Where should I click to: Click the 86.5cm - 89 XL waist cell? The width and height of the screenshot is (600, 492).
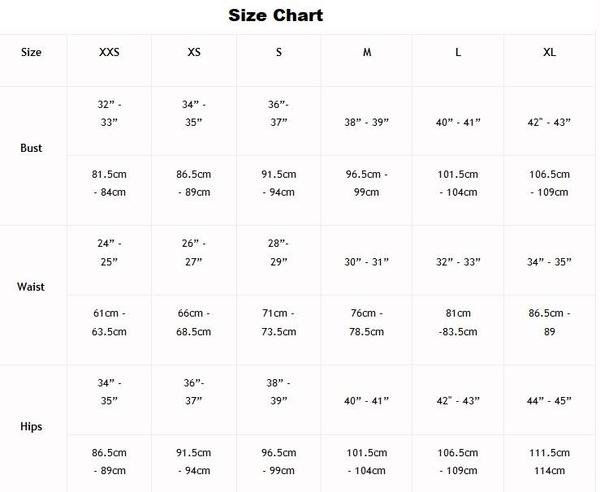[x=549, y=323]
